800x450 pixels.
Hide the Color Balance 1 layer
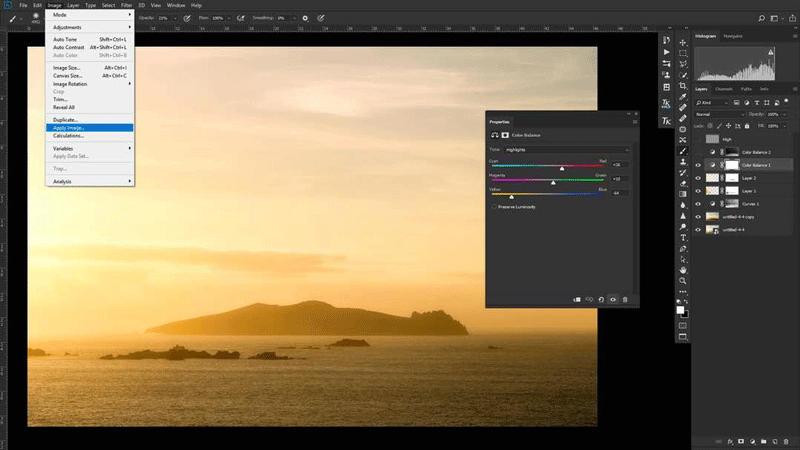(698, 165)
